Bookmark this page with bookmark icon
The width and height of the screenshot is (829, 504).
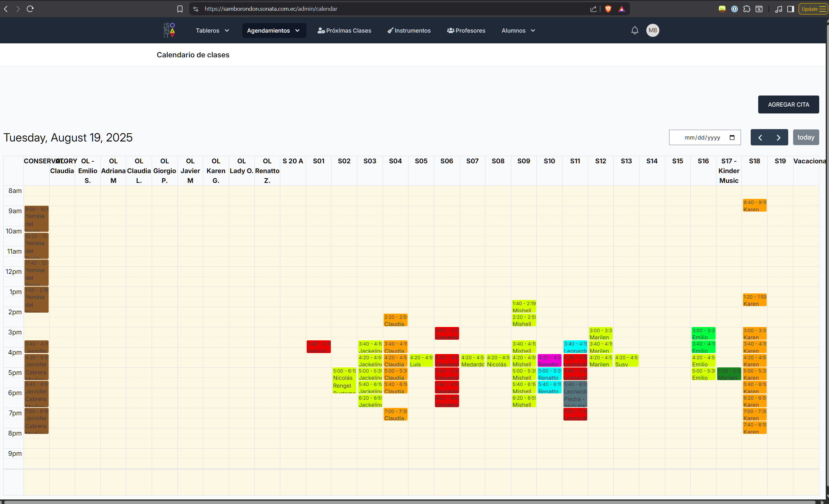pyautogui.click(x=180, y=9)
